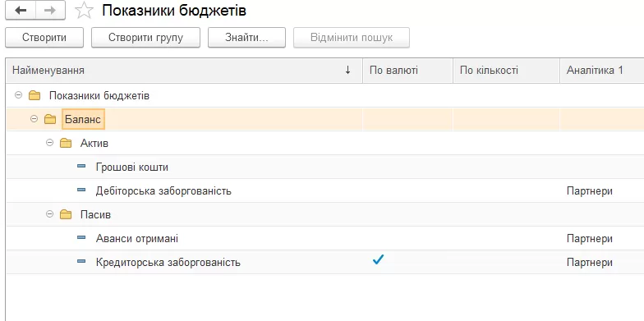Image resolution: width=644 pixels, height=321 pixels.
Task: Go forward with the right arrow button
Action: pos(50,10)
